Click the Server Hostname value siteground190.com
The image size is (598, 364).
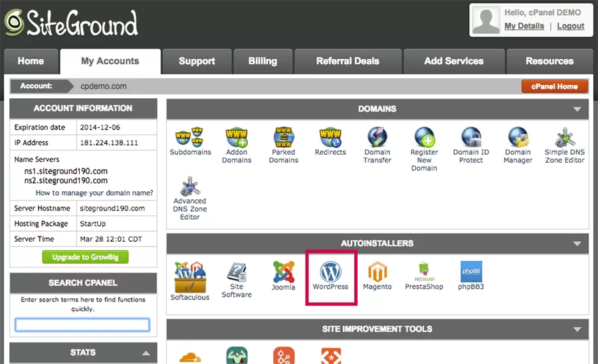(112, 209)
